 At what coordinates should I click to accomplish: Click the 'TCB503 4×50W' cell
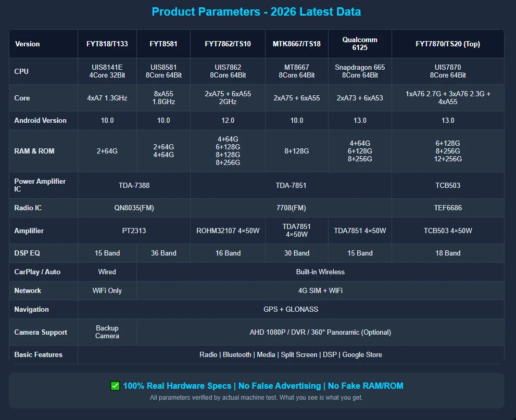(448, 231)
